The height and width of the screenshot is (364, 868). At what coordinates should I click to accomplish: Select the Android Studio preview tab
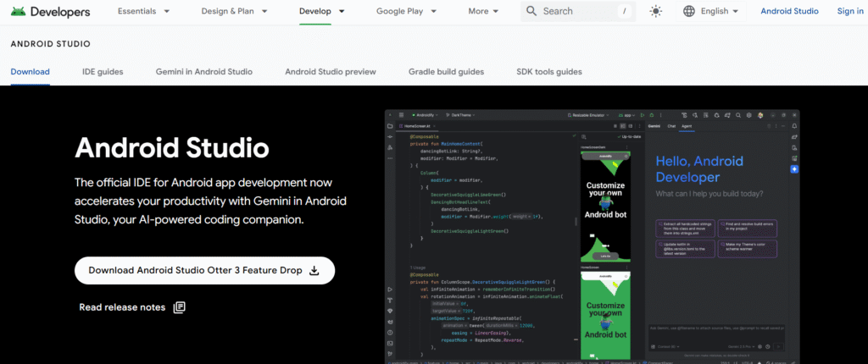(330, 72)
